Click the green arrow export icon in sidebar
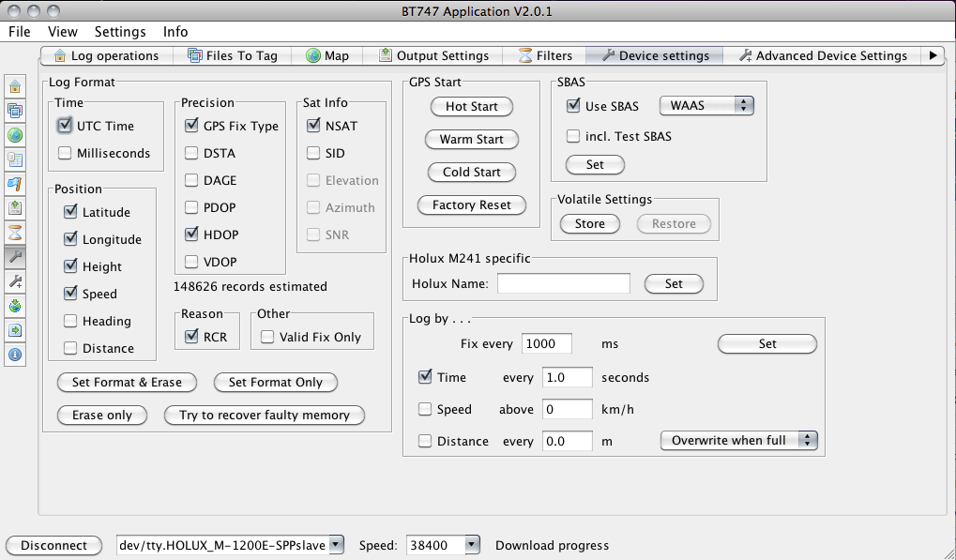This screenshot has height=560, width=956. pos(15,330)
